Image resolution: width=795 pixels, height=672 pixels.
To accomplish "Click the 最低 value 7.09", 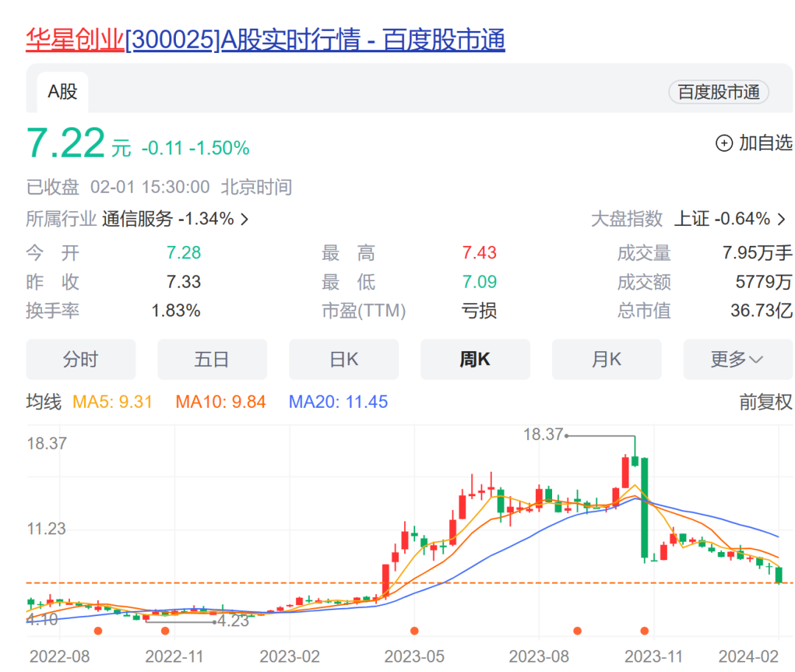I will coord(479,281).
